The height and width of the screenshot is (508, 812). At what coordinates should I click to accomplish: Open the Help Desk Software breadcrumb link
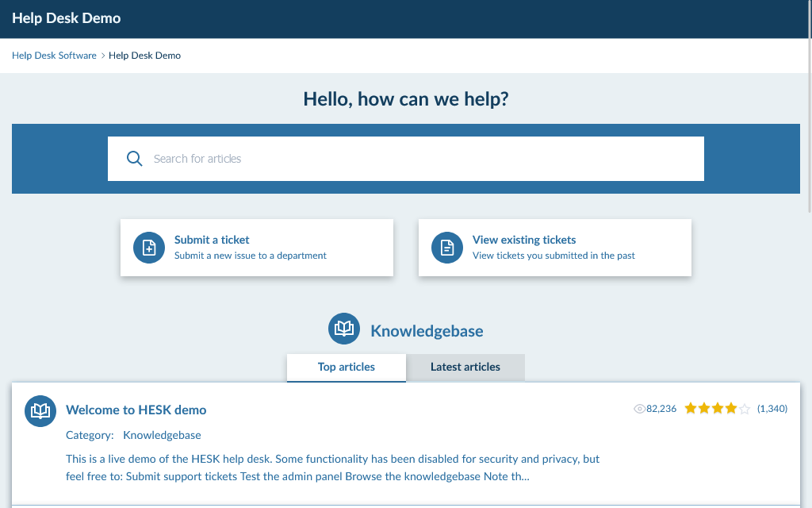54,56
